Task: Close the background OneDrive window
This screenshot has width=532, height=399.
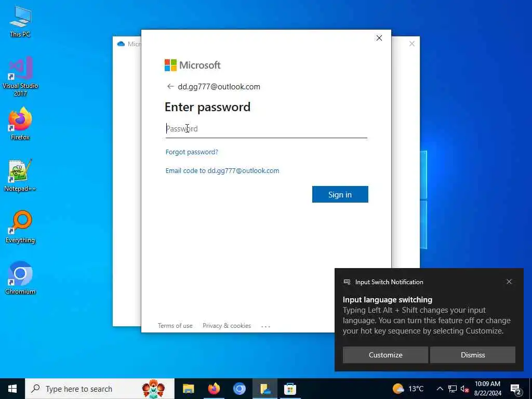Action: tap(411, 44)
